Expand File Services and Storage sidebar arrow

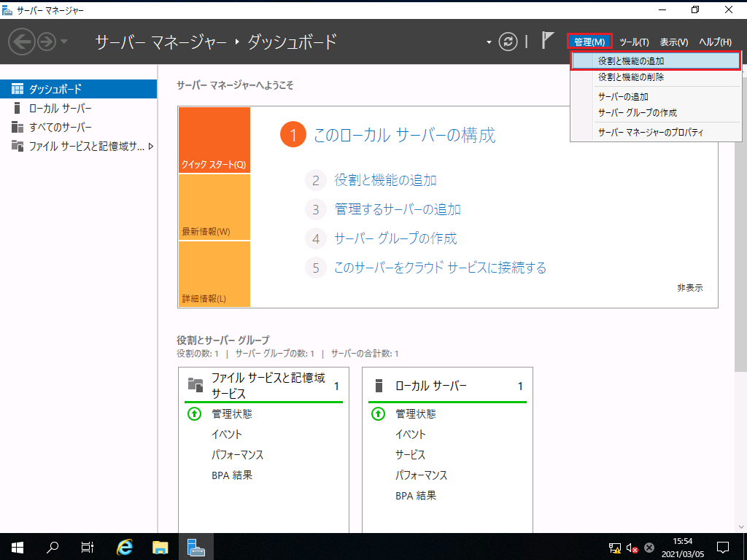151,146
